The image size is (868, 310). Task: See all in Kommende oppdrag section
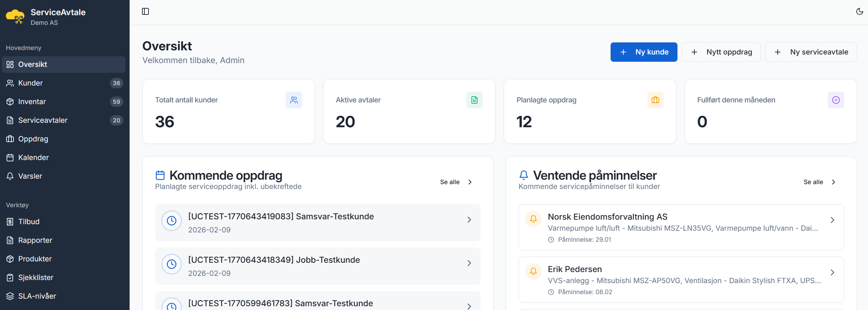click(456, 182)
